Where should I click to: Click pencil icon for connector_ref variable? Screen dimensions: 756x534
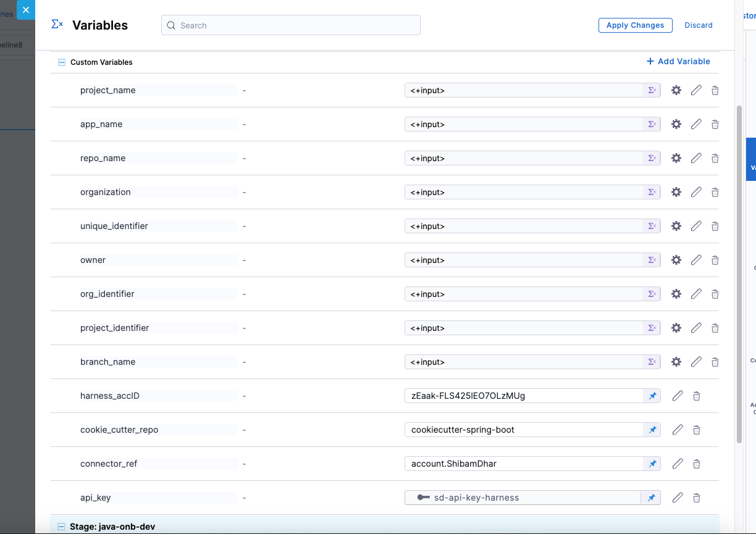click(678, 464)
